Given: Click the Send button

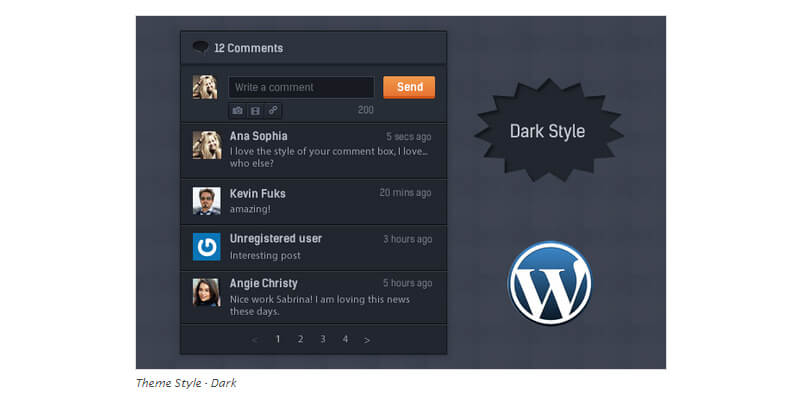Looking at the screenshot, I should coord(409,87).
